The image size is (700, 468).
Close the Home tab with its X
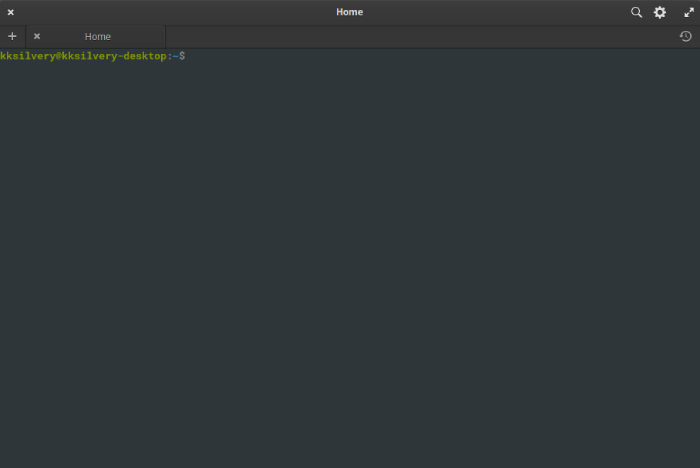pyautogui.click(x=37, y=36)
